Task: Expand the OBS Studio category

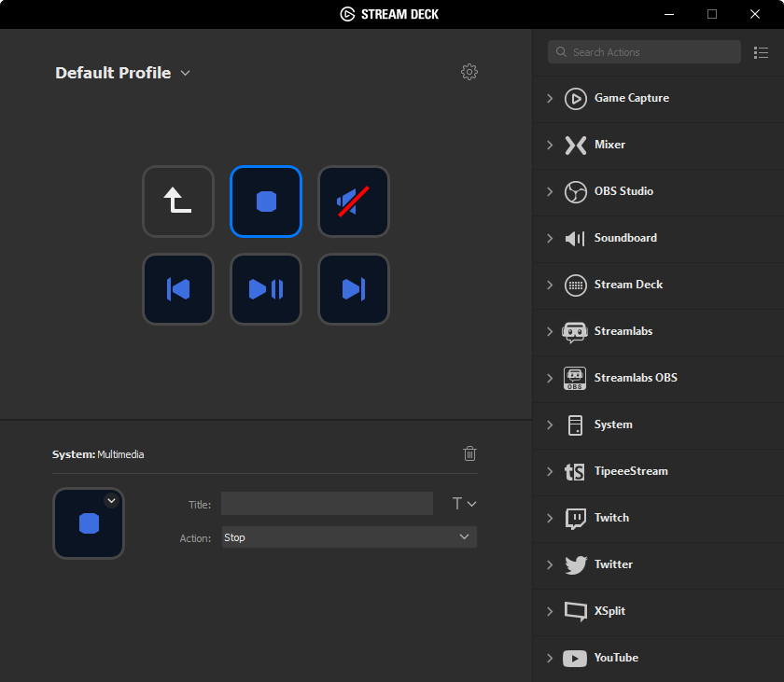Action: [x=623, y=191]
